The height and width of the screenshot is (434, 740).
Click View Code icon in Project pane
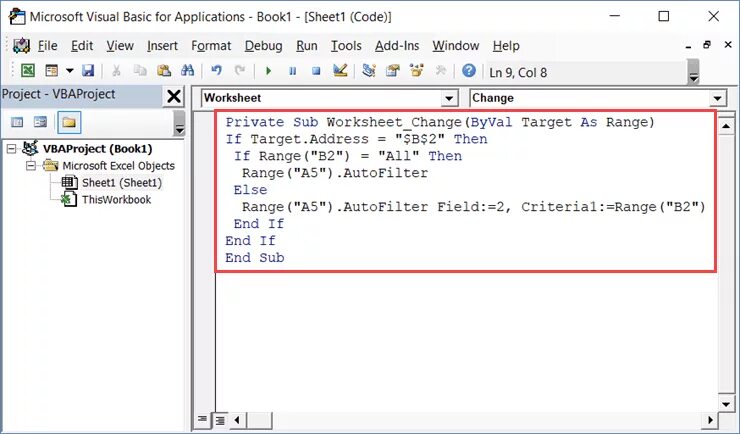click(17, 123)
